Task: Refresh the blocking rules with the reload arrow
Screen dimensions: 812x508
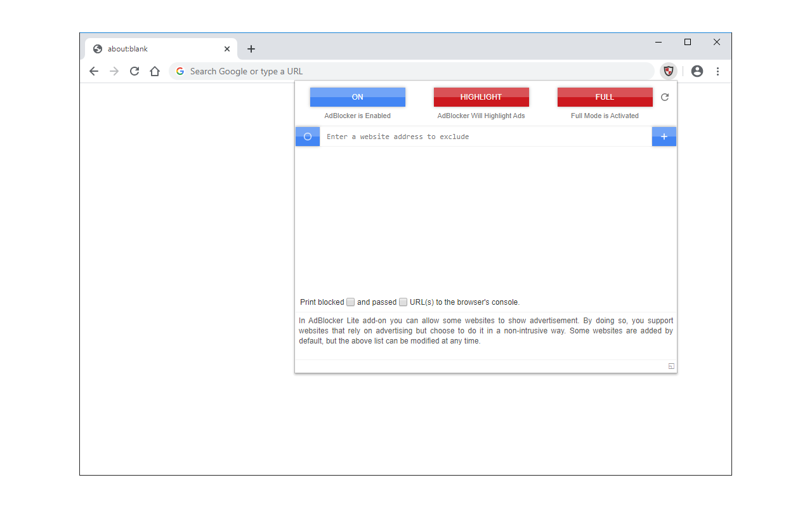Action: pos(664,97)
